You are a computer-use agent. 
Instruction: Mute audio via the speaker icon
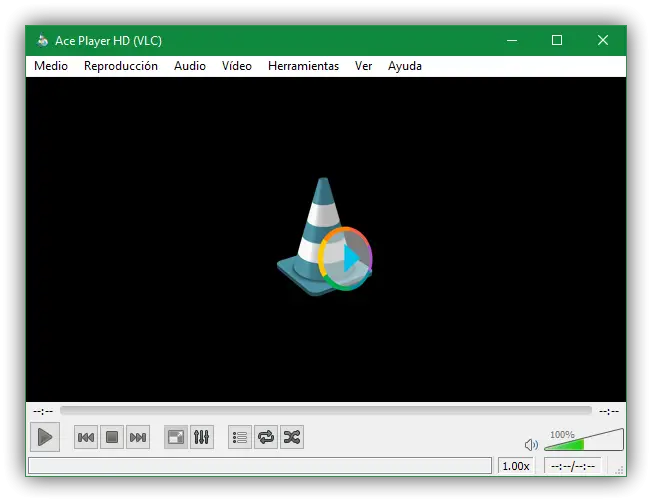click(531, 445)
